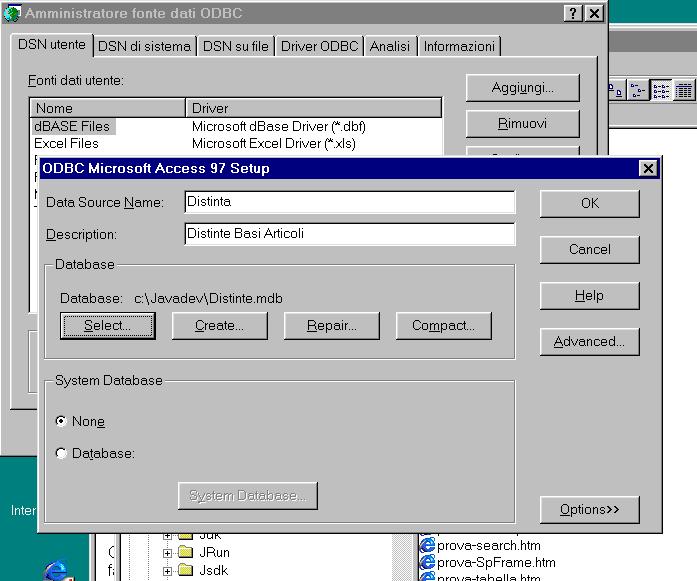This screenshot has width=697, height=581.
Task: Click Aggiungi... in ODBC Administrator
Action: [x=522, y=88]
